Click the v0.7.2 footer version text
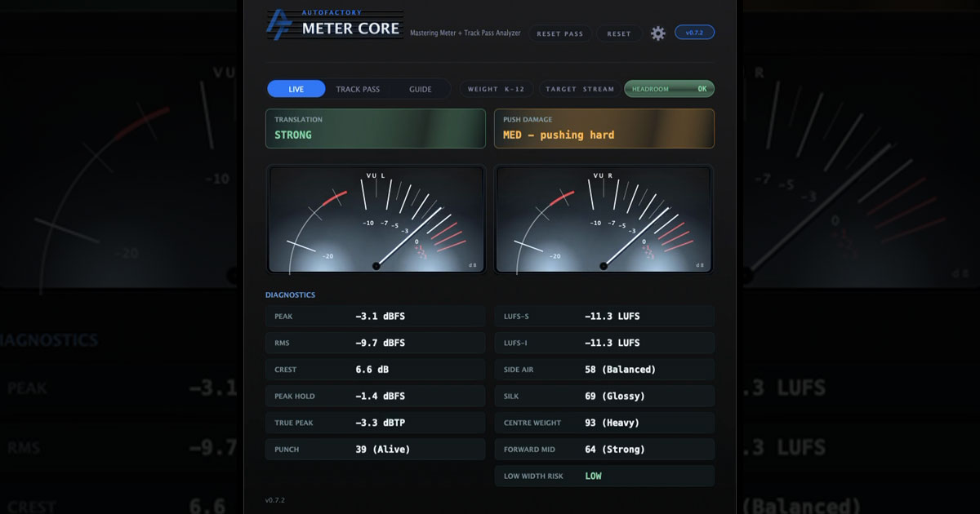 click(275, 500)
